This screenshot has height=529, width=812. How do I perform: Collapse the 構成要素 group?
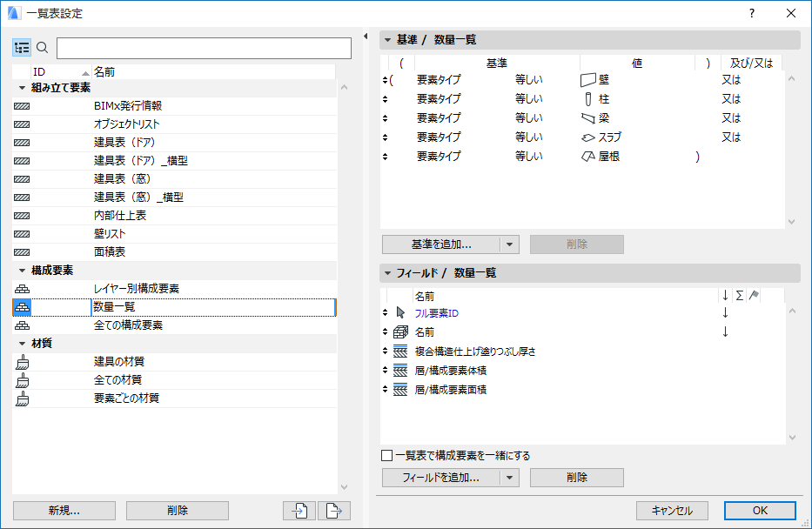(x=22, y=271)
